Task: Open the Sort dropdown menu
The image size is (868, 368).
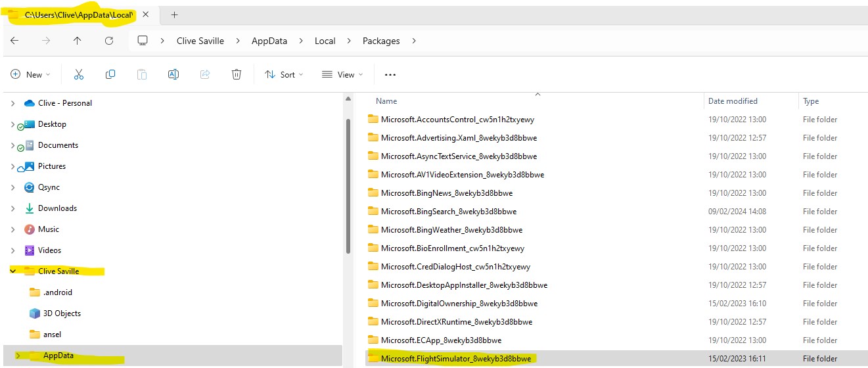Action: [284, 75]
